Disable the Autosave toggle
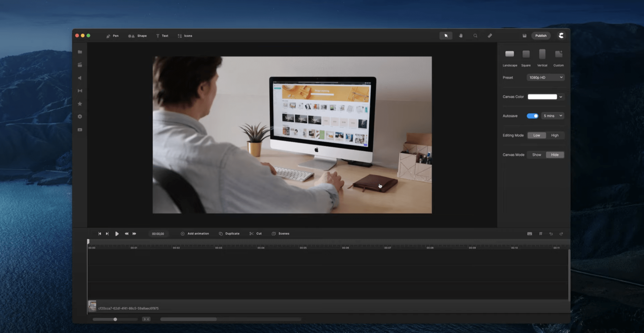 (532, 116)
